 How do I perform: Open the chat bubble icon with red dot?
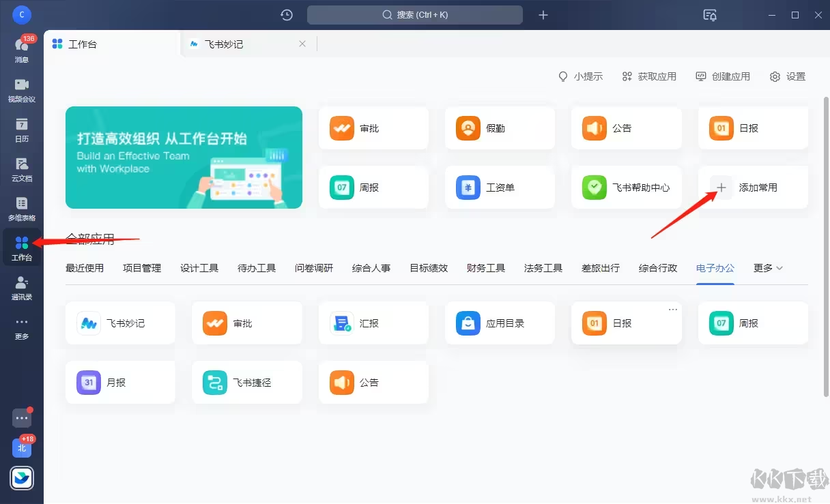[22, 417]
